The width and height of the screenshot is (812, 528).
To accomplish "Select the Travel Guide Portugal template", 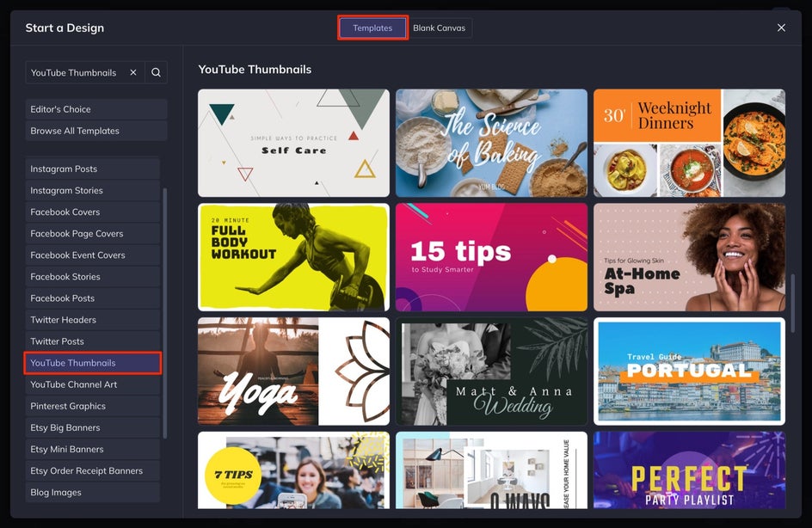I will click(x=689, y=371).
